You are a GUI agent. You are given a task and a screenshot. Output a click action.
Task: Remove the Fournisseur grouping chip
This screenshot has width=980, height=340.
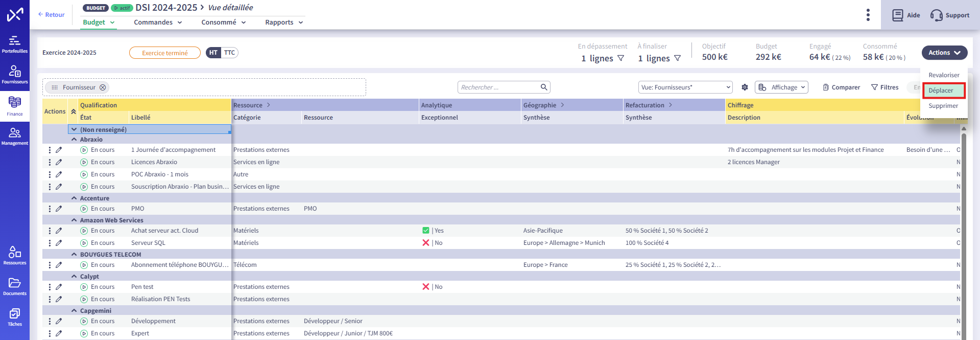(103, 87)
